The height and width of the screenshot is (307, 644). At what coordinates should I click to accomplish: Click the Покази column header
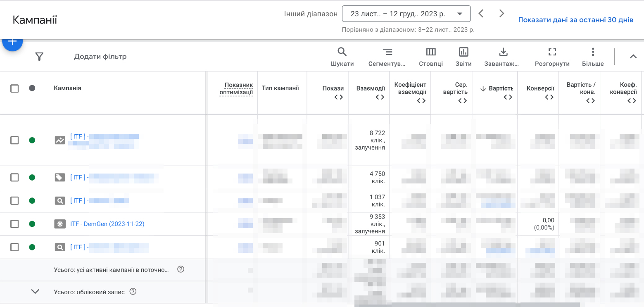333,88
